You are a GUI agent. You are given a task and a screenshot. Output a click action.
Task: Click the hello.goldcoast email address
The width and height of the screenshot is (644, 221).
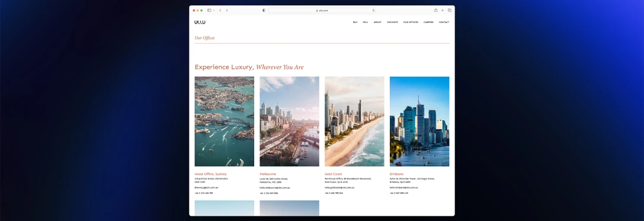[x=340, y=188]
